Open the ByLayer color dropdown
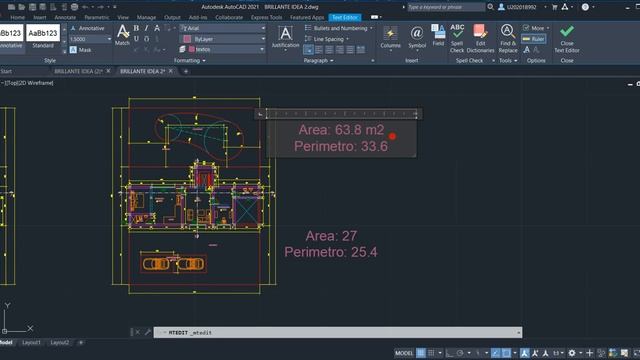Screen dimensions: 640x360 (263, 39)
